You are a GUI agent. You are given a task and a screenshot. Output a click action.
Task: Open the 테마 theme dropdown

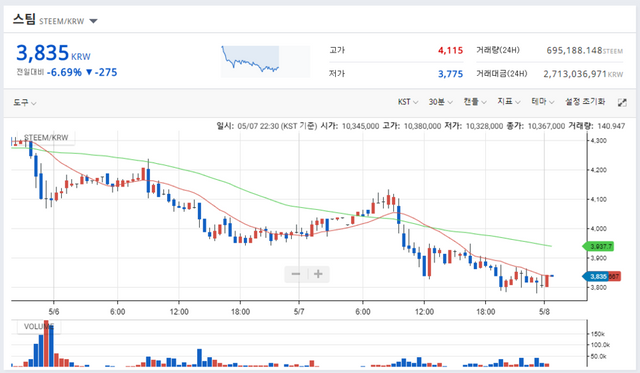coord(542,102)
